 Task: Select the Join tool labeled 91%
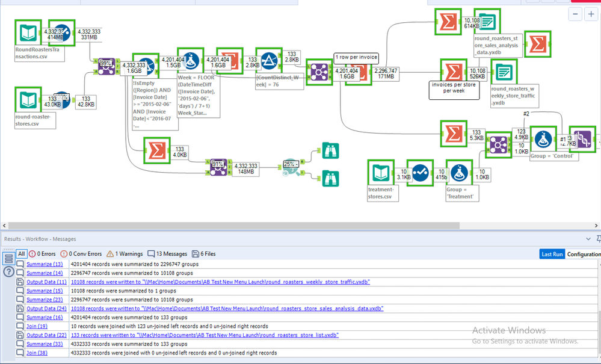[218, 168]
